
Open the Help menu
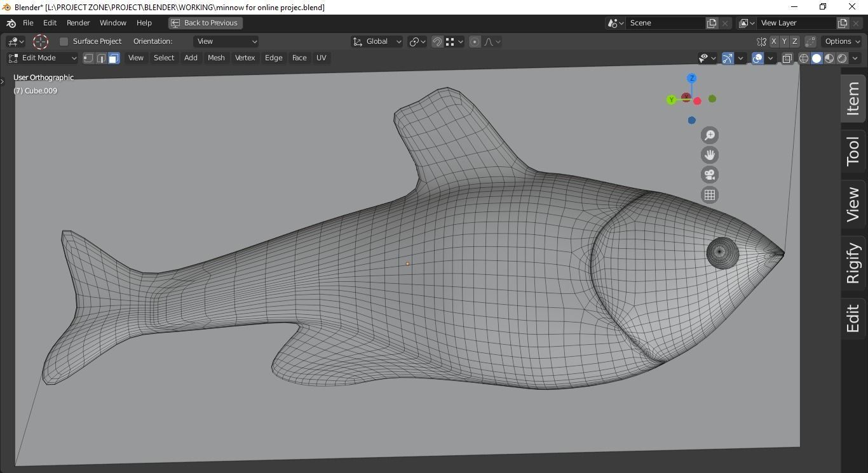pos(144,23)
